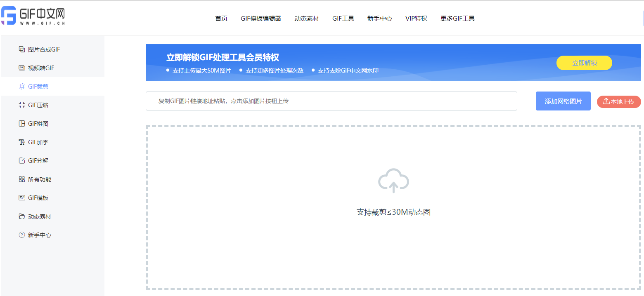The width and height of the screenshot is (644, 296).
Task: Open GIF模板编辑器 in top navigation
Action: (x=261, y=19)
